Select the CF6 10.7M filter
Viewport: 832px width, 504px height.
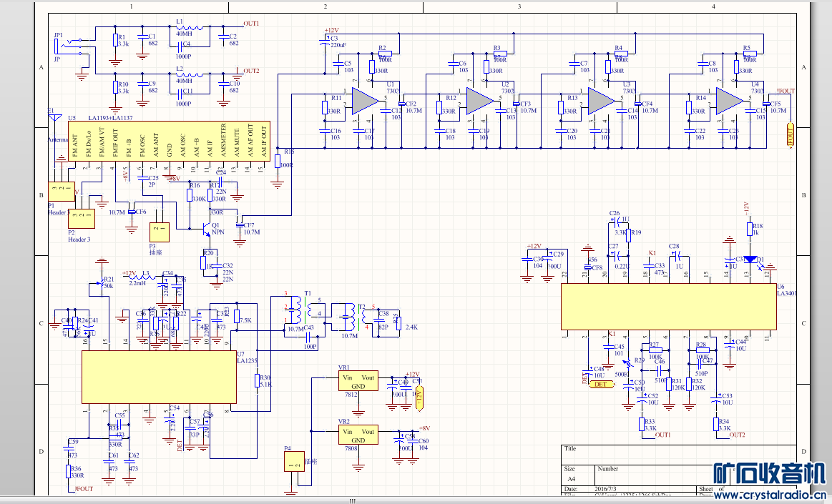[x=132, y=212]
